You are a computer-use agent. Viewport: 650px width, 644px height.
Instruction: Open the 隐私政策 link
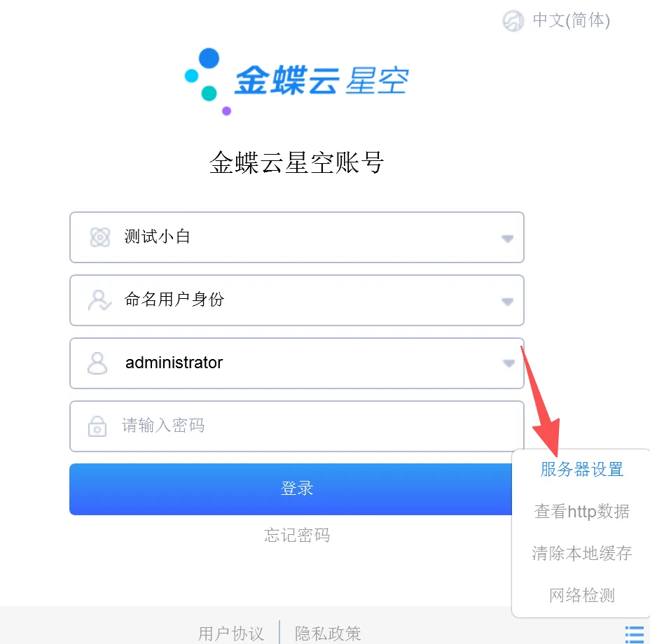coord(328,633)
